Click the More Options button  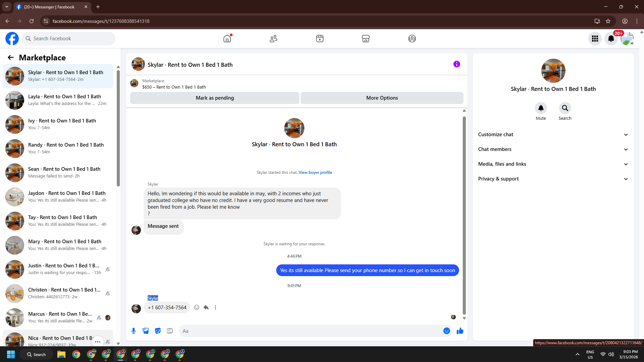pos(382,98)
